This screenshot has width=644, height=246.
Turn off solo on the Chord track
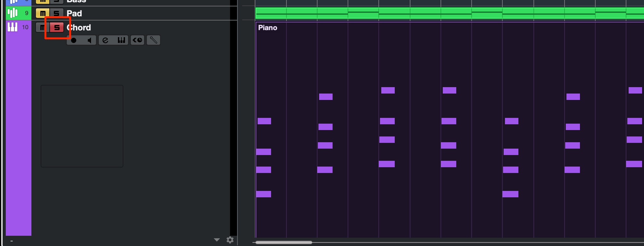point(57,28)
